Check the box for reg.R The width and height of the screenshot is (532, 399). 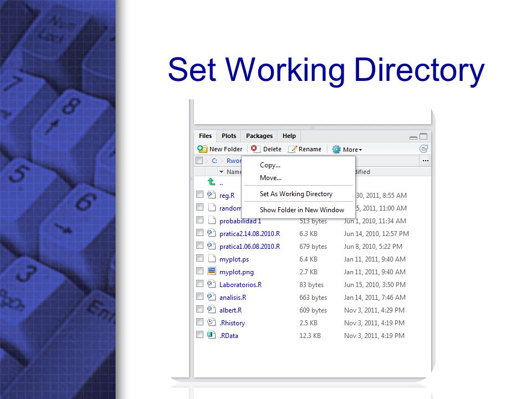coord(200,195)
